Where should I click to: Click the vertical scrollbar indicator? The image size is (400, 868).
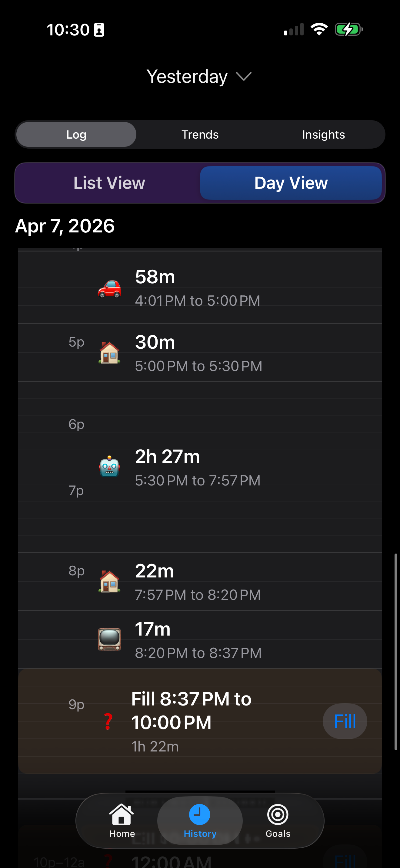click(396, 651)
